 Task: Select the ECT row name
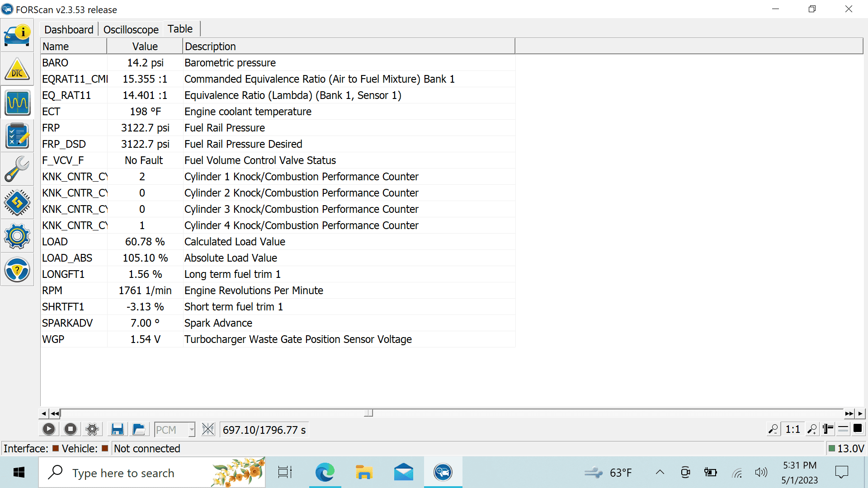coord(51,112)
